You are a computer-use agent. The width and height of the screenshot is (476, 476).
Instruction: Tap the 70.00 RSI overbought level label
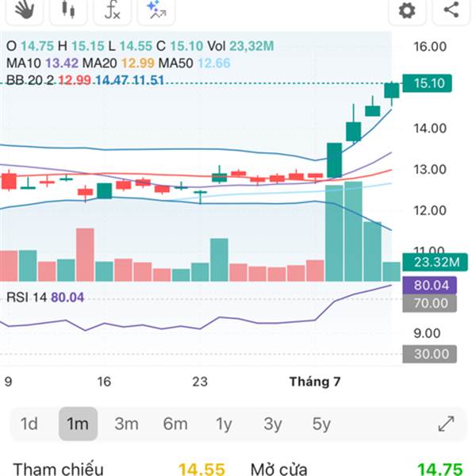point(429,303)
